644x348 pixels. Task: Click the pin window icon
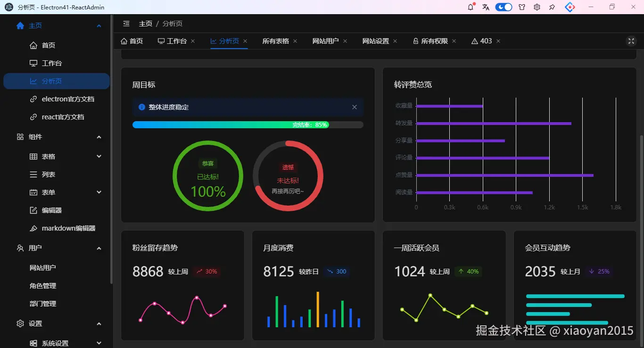[552, 7]
